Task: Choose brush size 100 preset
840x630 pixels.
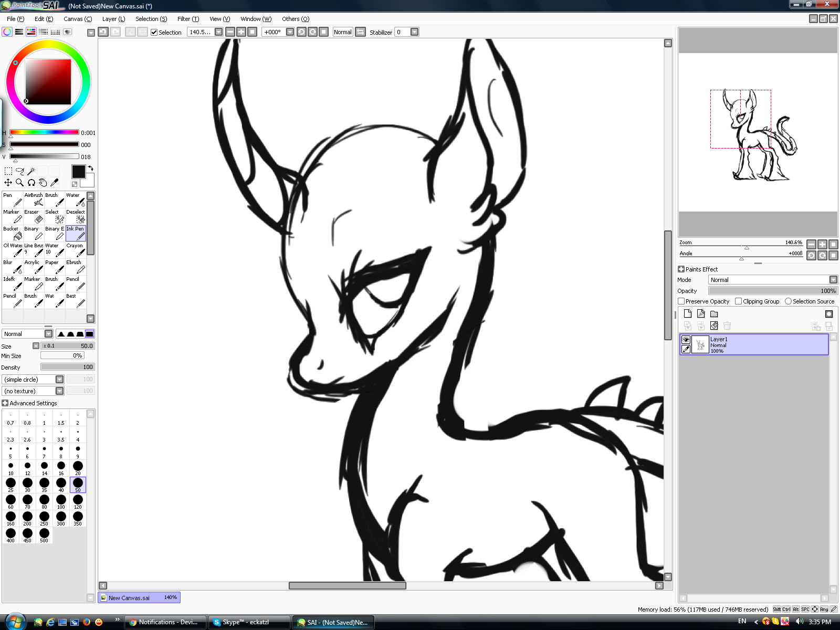Action: pyautogui.click(x=61, y=501)
